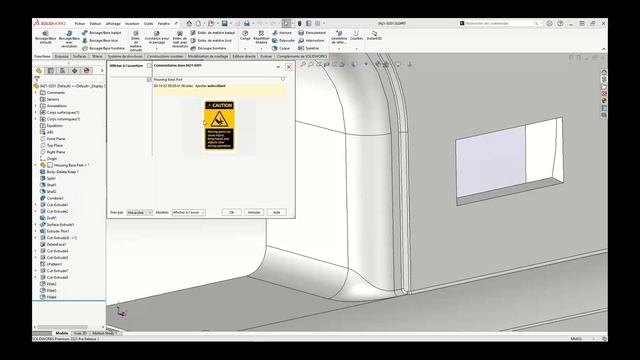Viewport: 640px width, 360px height.
Task: Switch to the Esquisse tab
Action: 62,56
